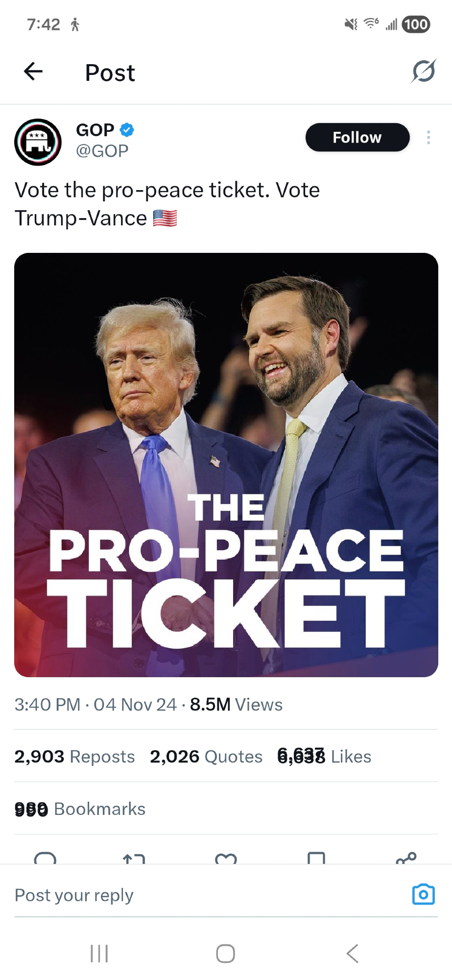This screenshot has height=980, width=452.
Task: View the 2,026 Quotes list
Action: pyautogui.click(x=206, y=757)
